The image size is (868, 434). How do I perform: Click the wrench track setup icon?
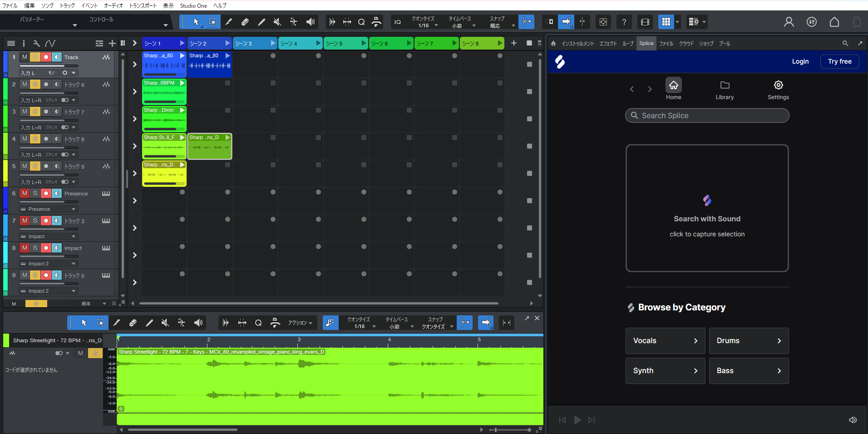point(36,43)
